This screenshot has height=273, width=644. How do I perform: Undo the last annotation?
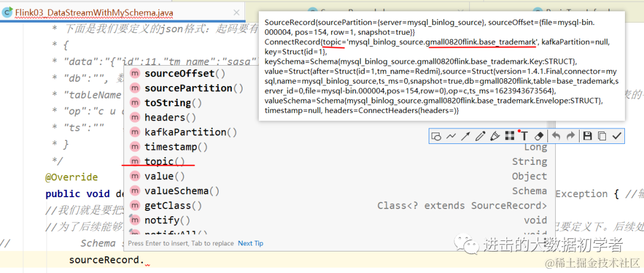556,136
